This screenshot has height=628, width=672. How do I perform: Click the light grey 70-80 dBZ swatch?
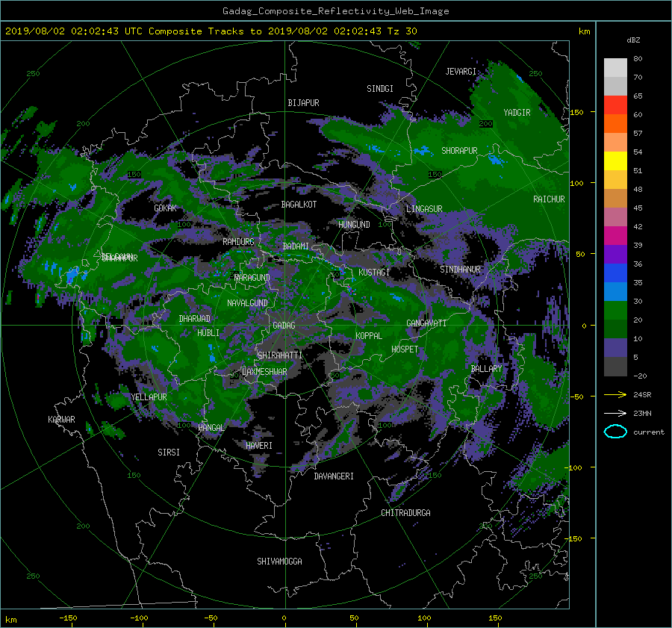(615, 67)
